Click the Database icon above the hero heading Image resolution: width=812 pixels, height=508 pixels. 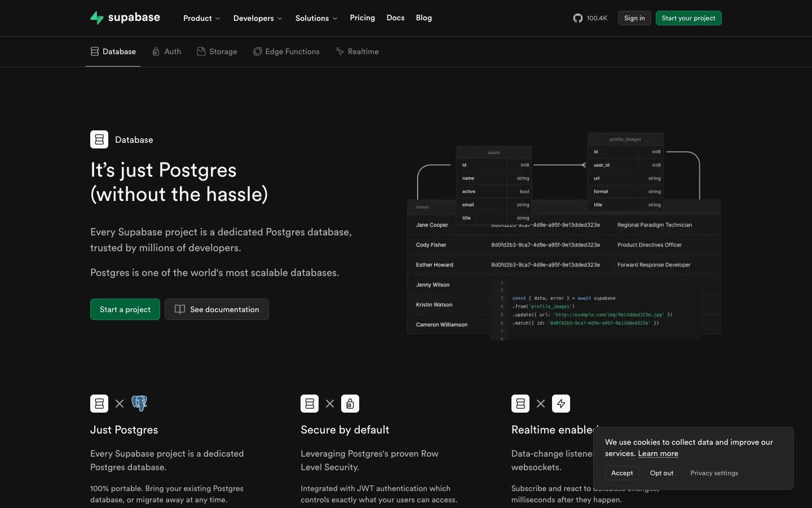99,139
